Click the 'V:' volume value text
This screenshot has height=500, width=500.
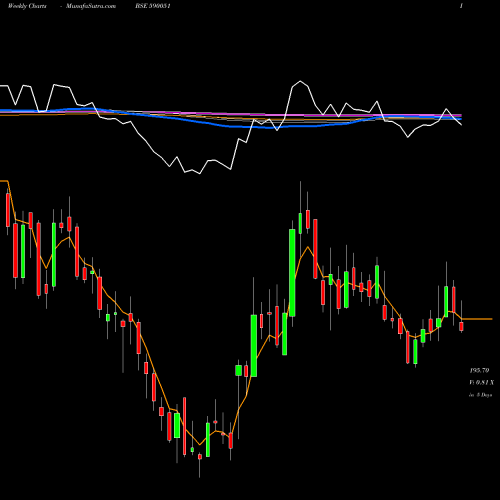pyautogui.click(x=481, y=383)
